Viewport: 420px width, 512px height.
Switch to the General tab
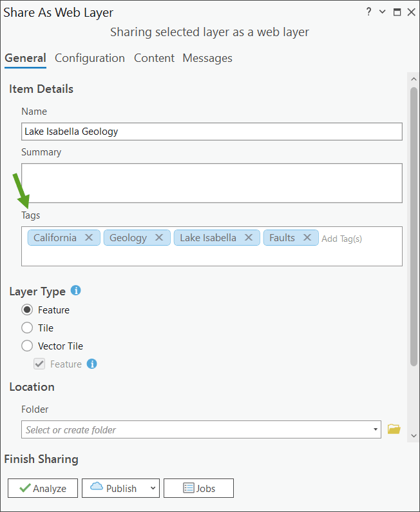(25, 58)
